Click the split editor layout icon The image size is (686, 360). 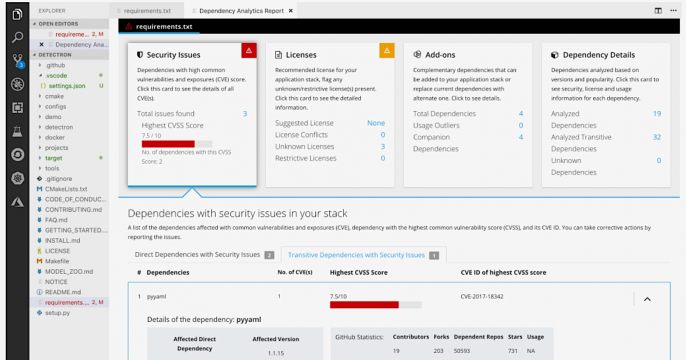click(658, 10)
